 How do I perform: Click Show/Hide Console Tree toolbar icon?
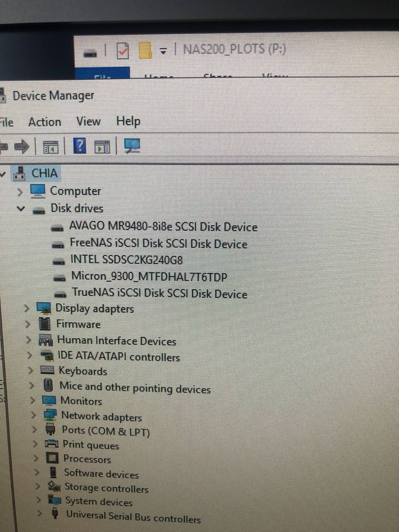coord(51,147)
